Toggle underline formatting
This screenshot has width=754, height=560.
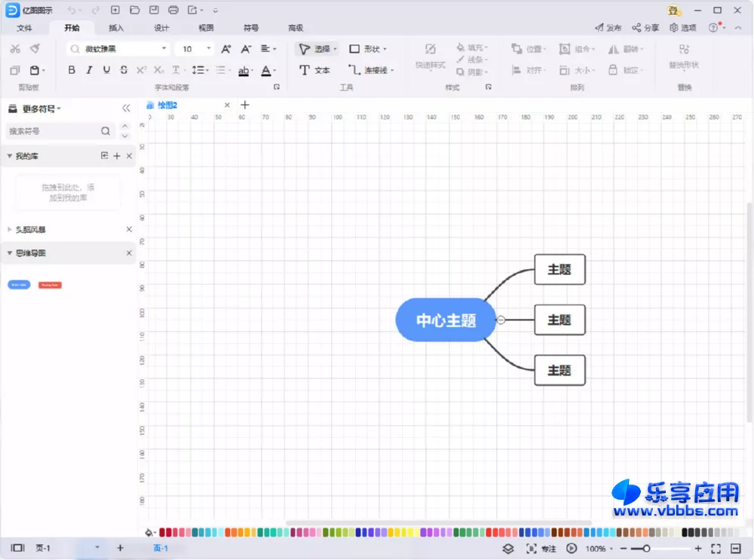coord(105,70)
